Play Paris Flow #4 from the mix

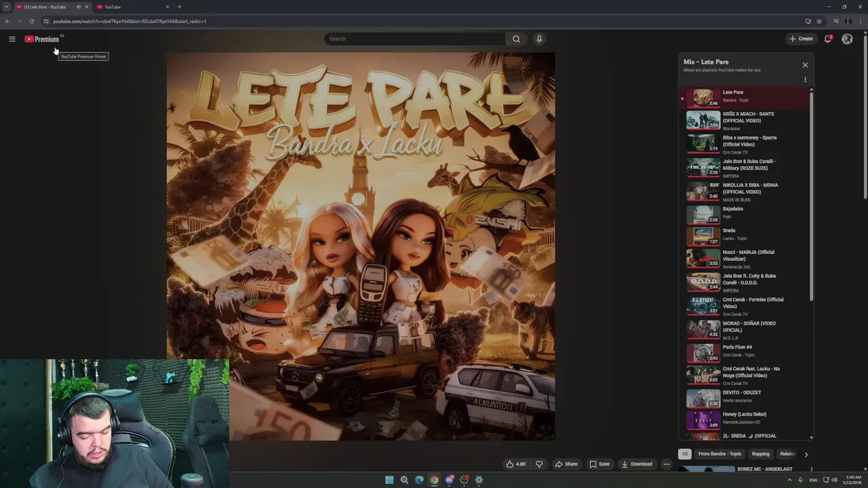pyautogui.click(x=745, y=352)
